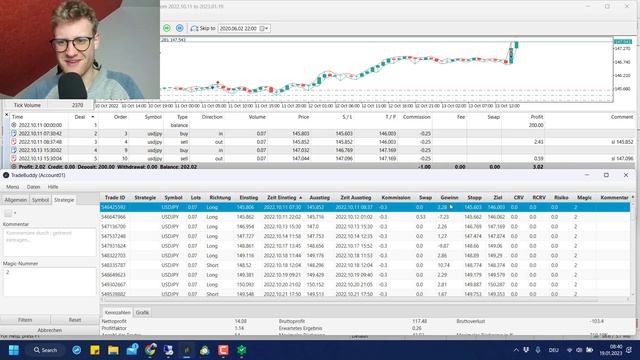The width and height of the screenshot is (640, 360).
Task: Sort trades by Zeit Einstieg column arrow
Action: click(301, 198)
